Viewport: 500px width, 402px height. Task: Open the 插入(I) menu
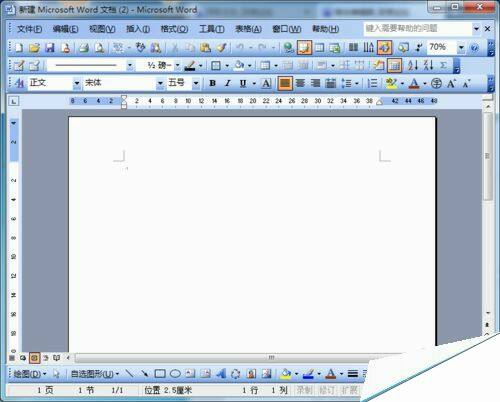coord(138,29)
